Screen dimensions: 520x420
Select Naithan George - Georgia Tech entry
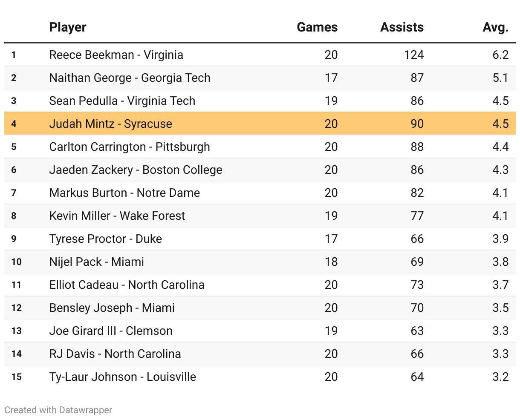[130, 78]
